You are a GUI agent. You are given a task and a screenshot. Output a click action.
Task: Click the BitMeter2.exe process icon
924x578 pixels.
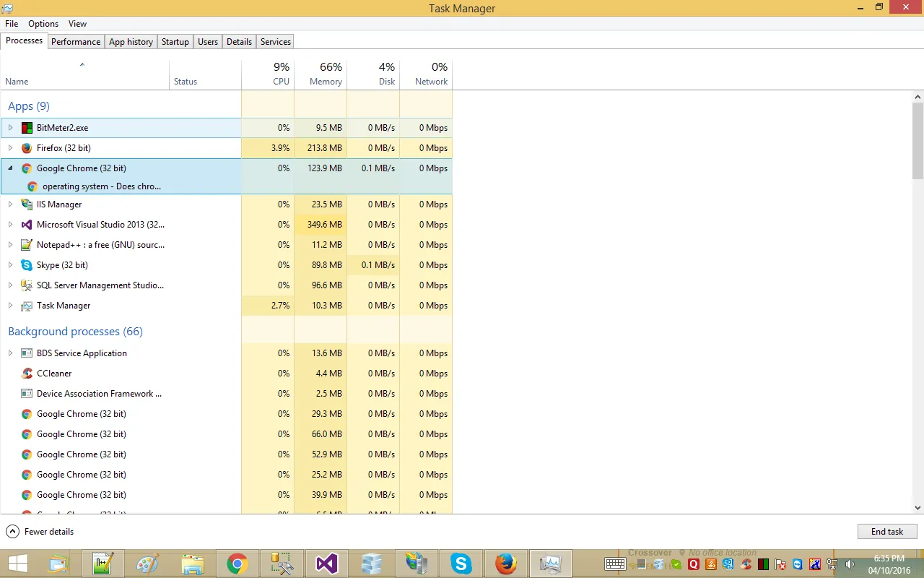click(x=27, y=128)
